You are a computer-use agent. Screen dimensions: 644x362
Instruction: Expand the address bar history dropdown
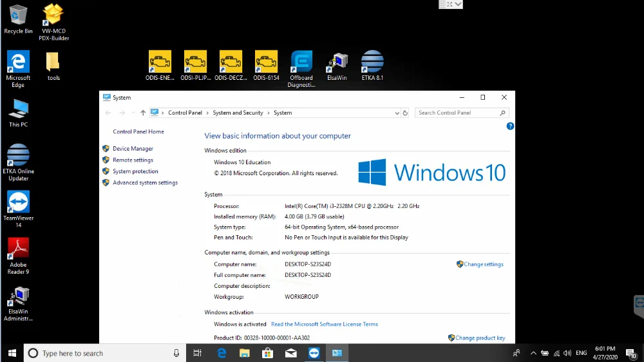coord(397,113)
